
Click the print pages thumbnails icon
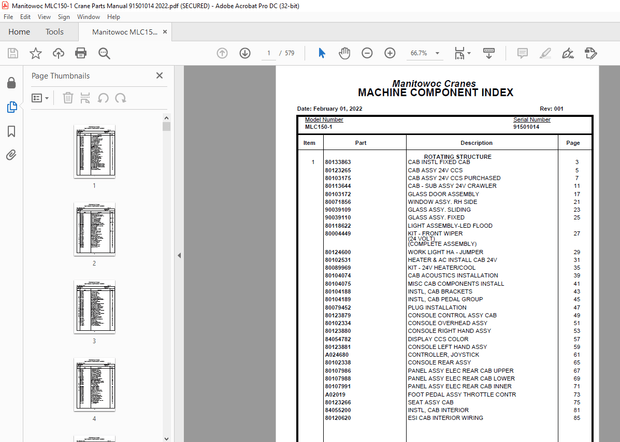[85, 98]
